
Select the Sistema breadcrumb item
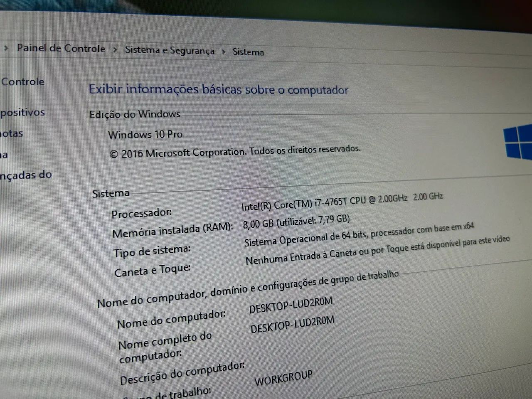tap(248, 52)
